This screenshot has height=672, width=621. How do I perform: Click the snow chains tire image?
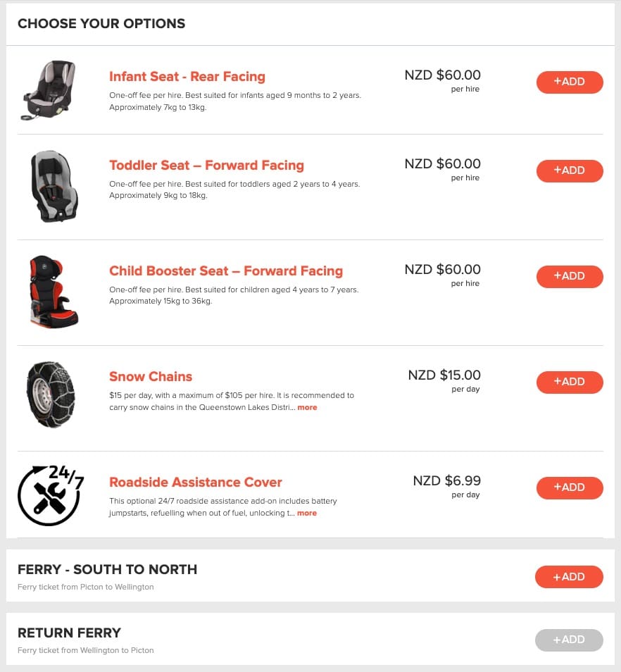pyautogui.click(x=51, y=394)
